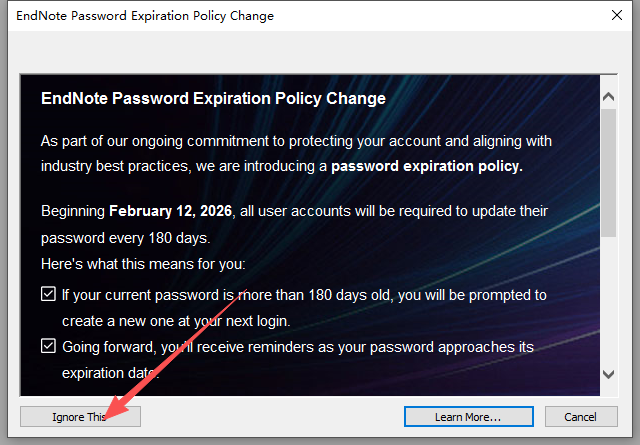Click the bold 'password expiration policy.' phrase

(x=427, y=166)
